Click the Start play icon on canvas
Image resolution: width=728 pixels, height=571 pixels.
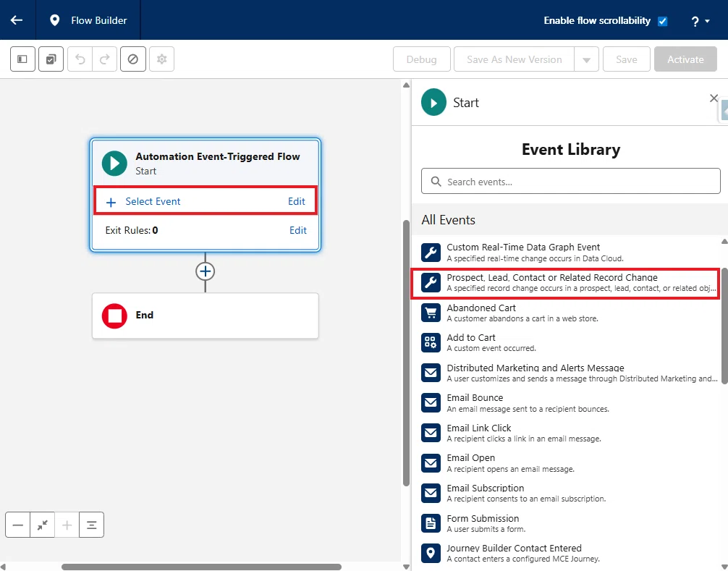[114, 164]
